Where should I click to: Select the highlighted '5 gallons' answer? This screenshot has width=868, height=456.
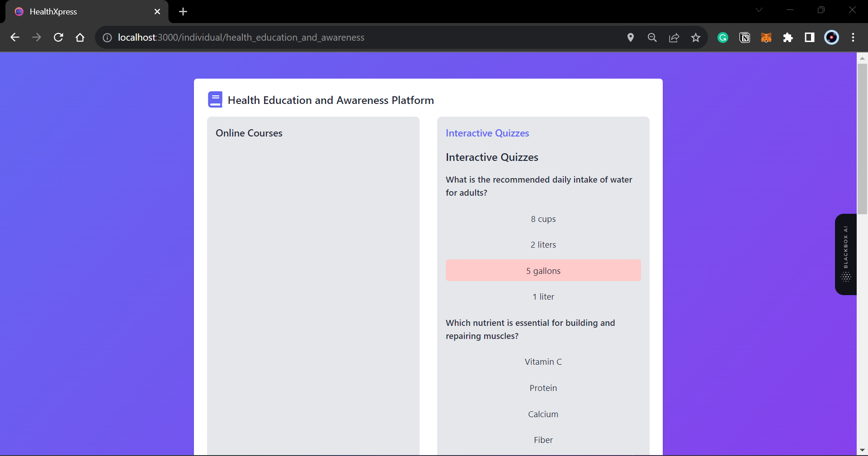tap(543, 271)
